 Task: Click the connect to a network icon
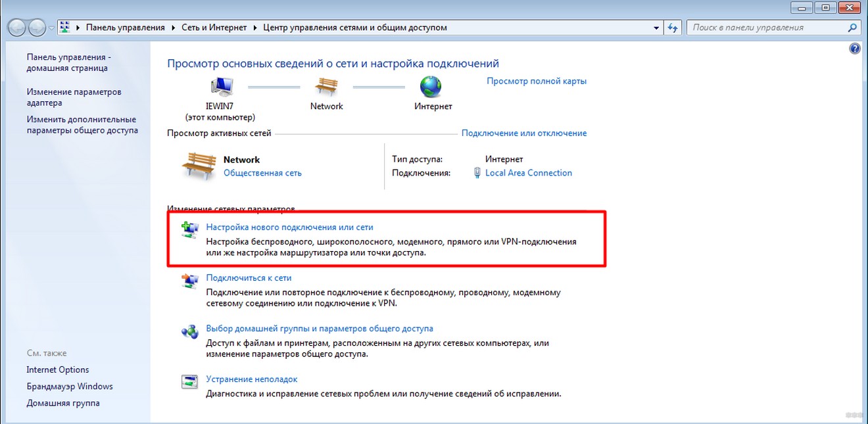click(189, 281)
